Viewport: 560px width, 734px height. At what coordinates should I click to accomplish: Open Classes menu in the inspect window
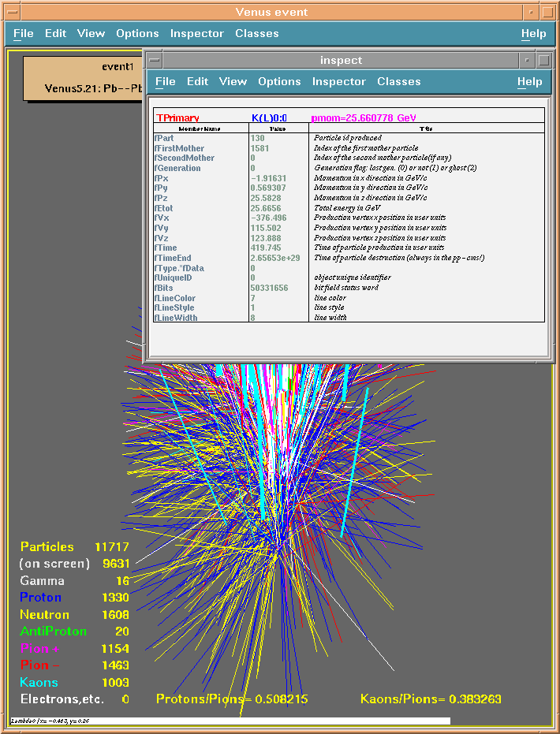click(398, 82)
